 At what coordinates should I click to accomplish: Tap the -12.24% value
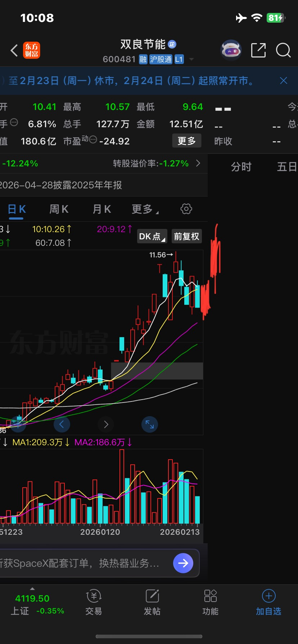20,164
